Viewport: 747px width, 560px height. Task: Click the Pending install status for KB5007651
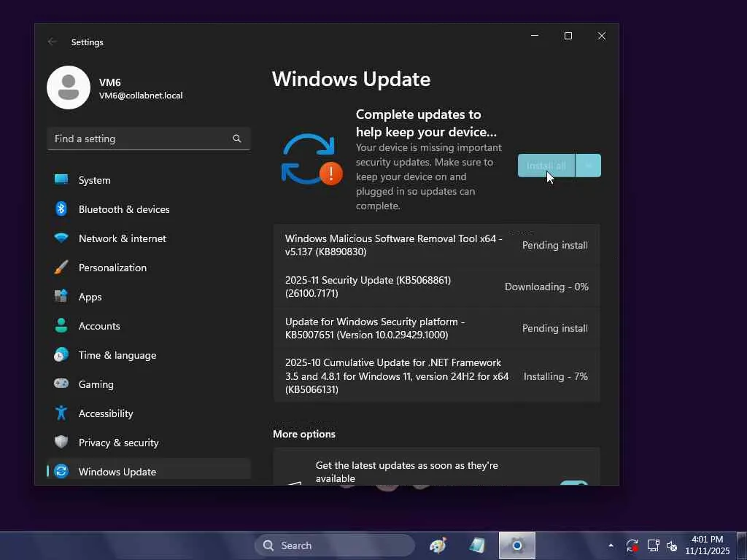point(555,328)
